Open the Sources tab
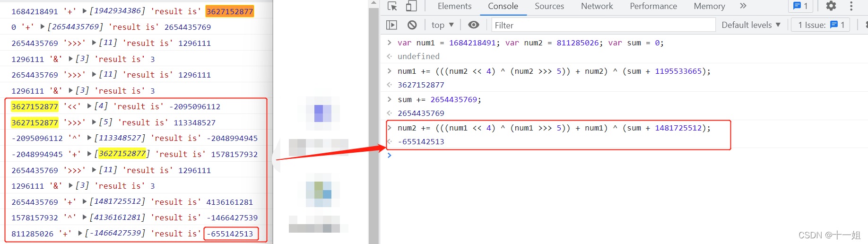 coord(549,6)
